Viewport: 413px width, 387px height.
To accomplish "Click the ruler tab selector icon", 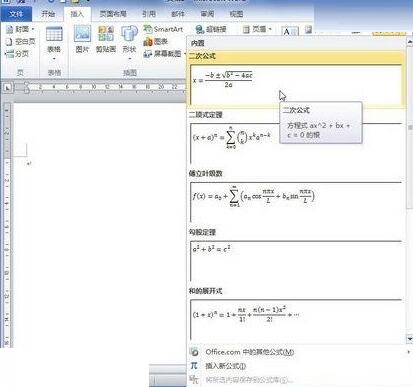I will coord(7,88).
